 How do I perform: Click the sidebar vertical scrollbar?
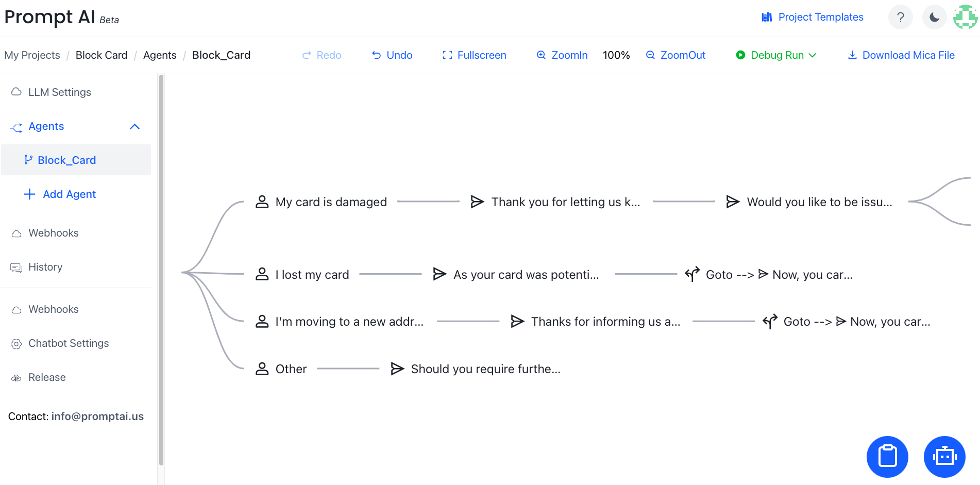tap(161, 268)
